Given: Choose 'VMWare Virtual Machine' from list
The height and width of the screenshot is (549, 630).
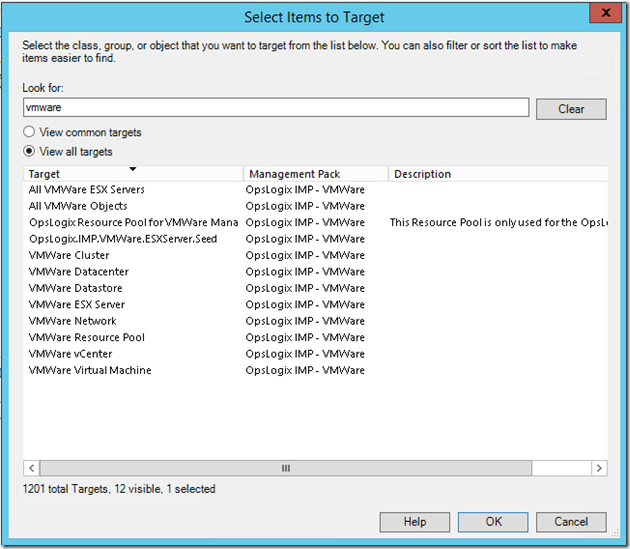Looking at the screenshot, I should 90,370.
